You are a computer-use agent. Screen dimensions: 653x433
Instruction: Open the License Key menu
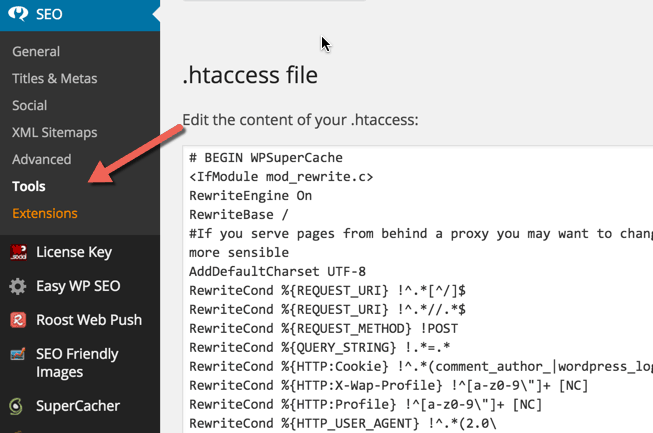pyautogui.click(x=74, y=252)
